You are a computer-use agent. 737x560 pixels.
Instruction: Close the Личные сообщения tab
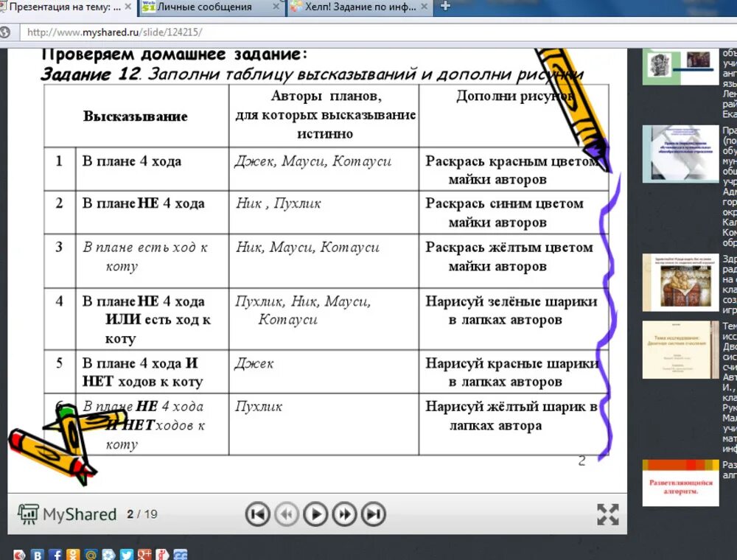276,7
